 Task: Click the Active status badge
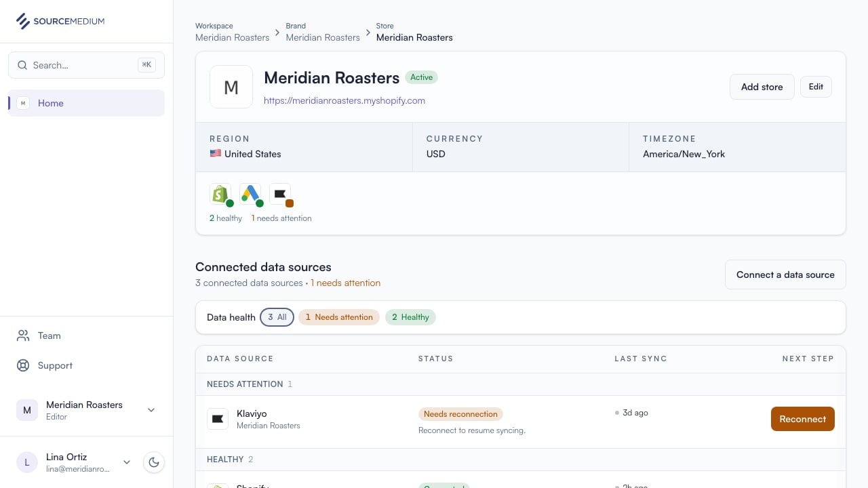[x=421, y=77]
